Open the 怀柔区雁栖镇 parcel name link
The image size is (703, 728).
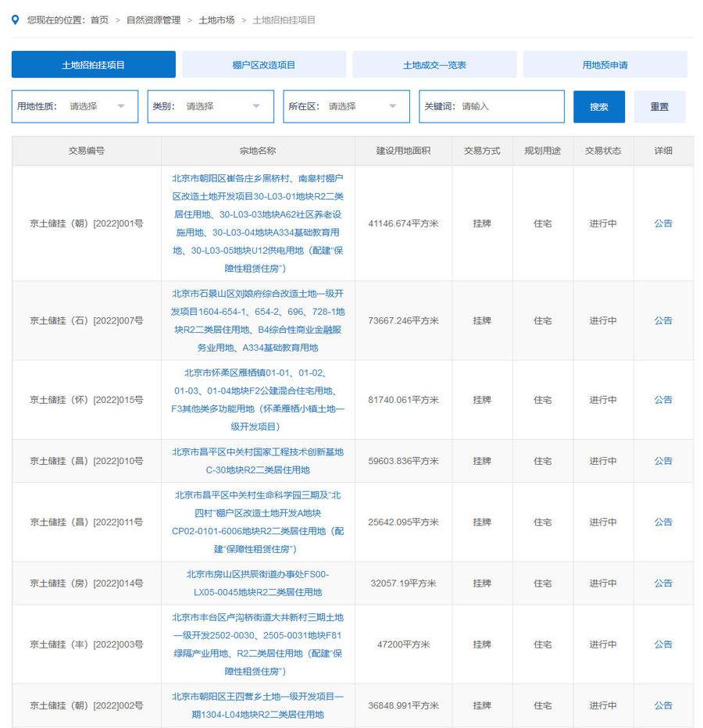pyautogui.click(x=258, y=400)
